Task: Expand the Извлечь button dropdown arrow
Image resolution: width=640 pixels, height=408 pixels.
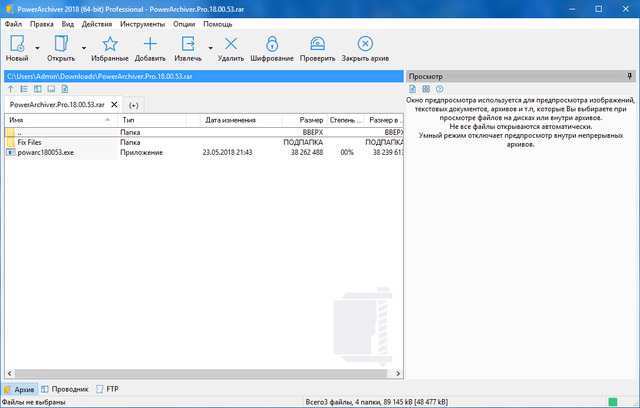Action: coord(209,47)
